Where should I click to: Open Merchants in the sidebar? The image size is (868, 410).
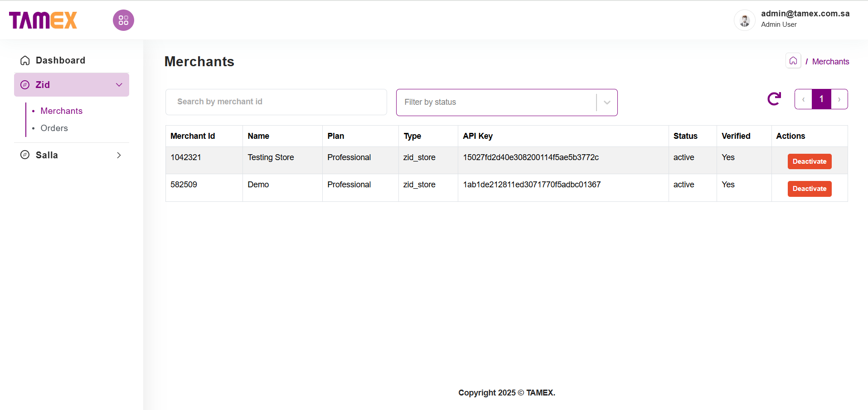point(61,111)
